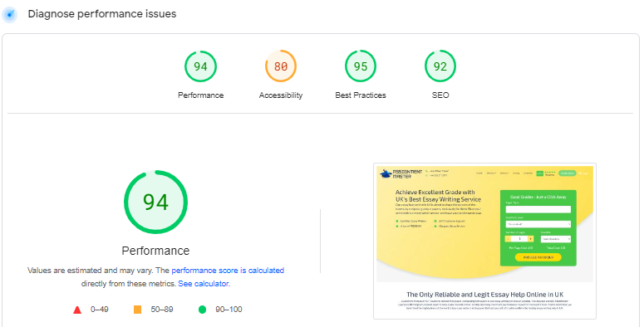Image resolution: width=644 pixels, height=327 pixels.
Task: Click the orange square 50–89 legend icon
Action: (x=138, y=310)
